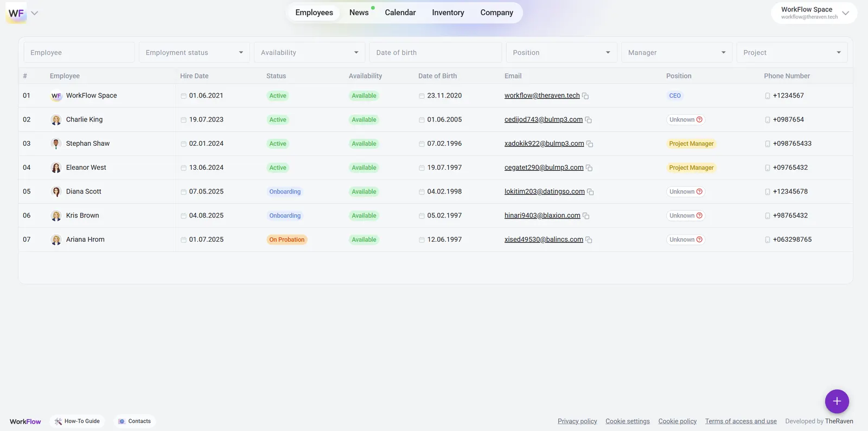Open the Cookie policy link
868x431 pixels.
point(678,421)
